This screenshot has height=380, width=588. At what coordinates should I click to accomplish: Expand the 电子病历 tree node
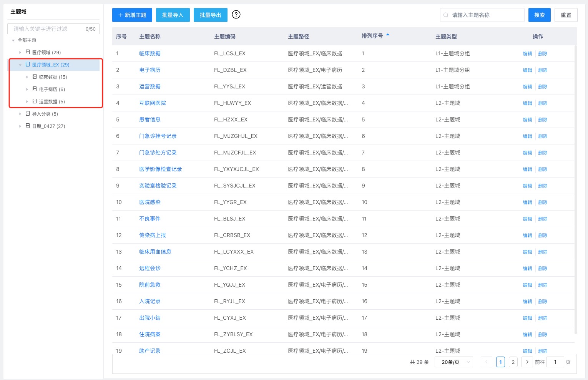click(27, 89)
